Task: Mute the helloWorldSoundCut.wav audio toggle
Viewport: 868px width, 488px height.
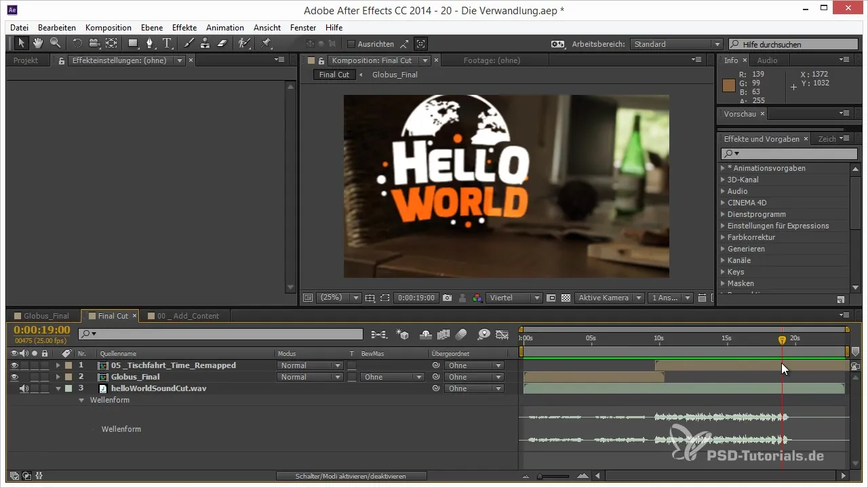Action: coord(24,388)
